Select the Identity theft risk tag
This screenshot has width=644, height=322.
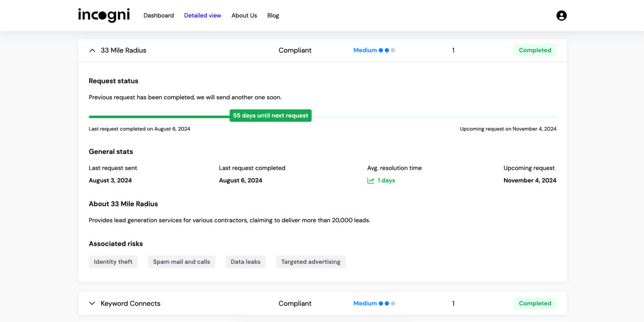(x=113, y=262)
